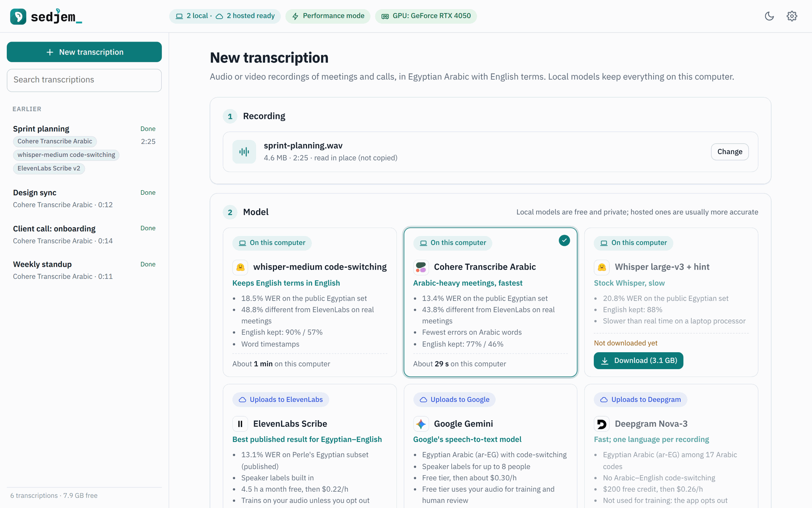Click 'Best published result for Egyptian–English' tagline

tap(307, 439)
